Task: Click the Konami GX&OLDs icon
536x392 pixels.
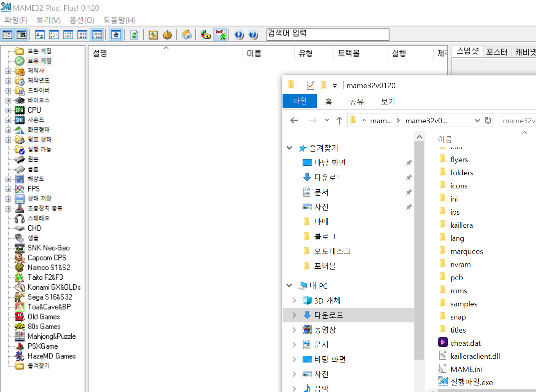Action: tap(20, 287)
